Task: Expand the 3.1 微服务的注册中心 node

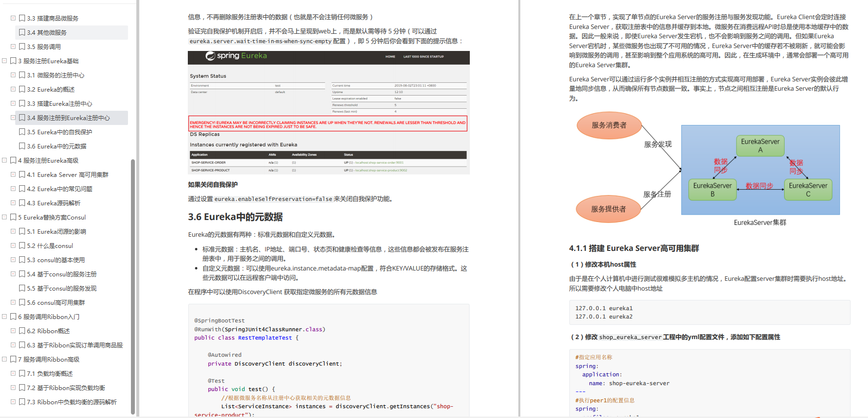Action: point(13,75)
